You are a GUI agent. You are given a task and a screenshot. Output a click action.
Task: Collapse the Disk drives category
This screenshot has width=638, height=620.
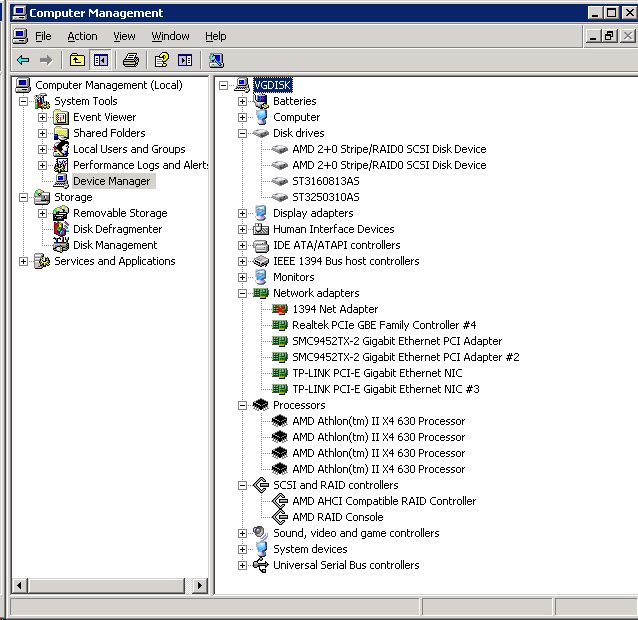pos(243,133)
